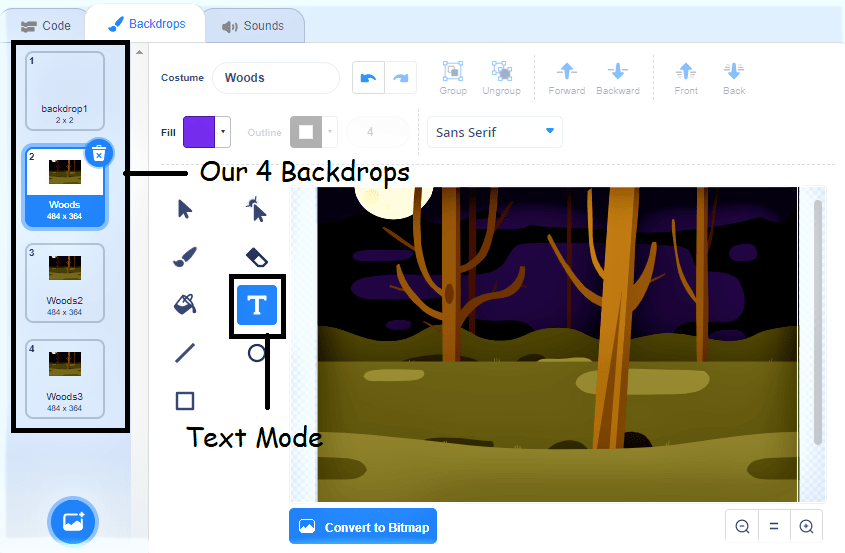Pick the Brush tool
The width and height of the screenshot is (845, 553).
pyautogui.click(x=185, y=257)
